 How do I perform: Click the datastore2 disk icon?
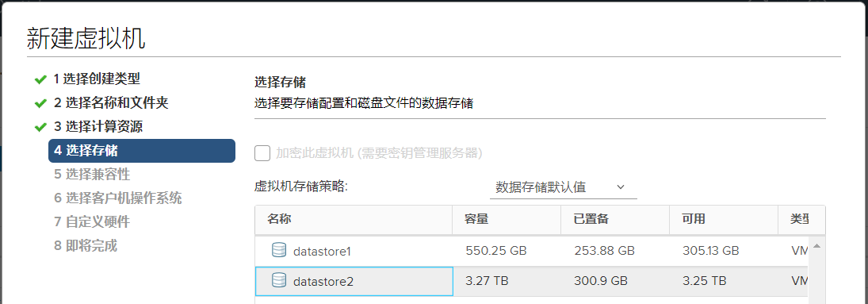pos(279,281)
